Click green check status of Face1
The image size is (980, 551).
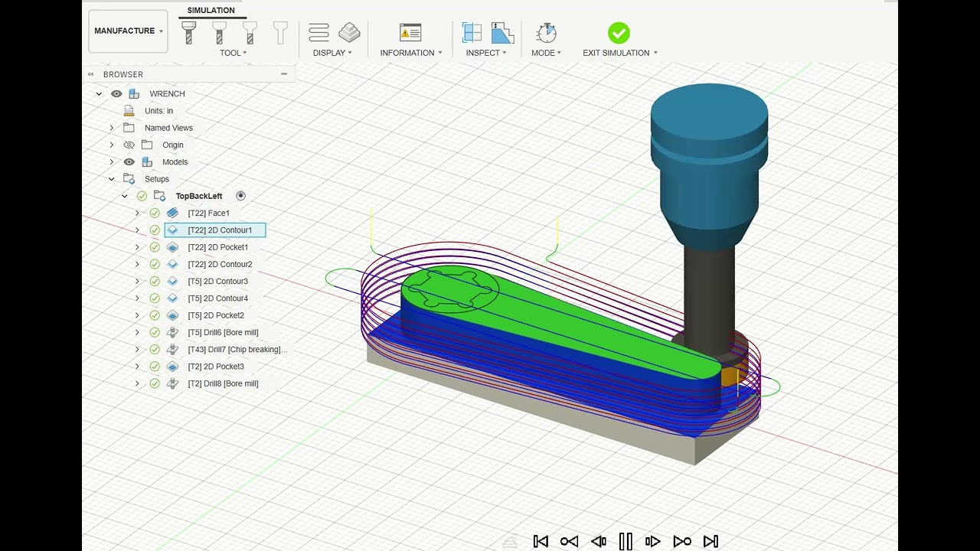click(155, 213)
